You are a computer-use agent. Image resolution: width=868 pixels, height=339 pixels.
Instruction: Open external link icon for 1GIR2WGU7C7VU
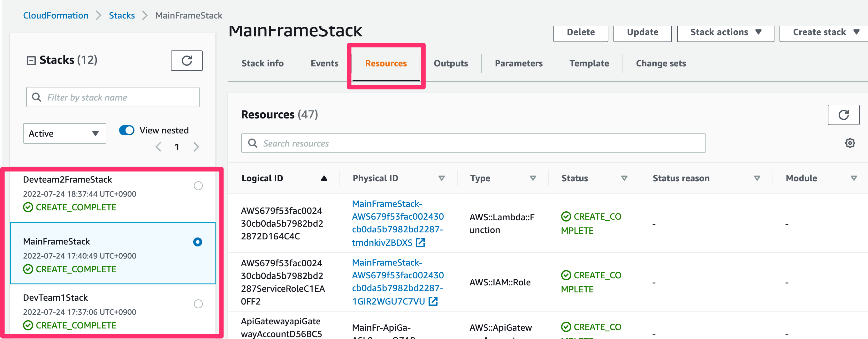coord(433,301)
